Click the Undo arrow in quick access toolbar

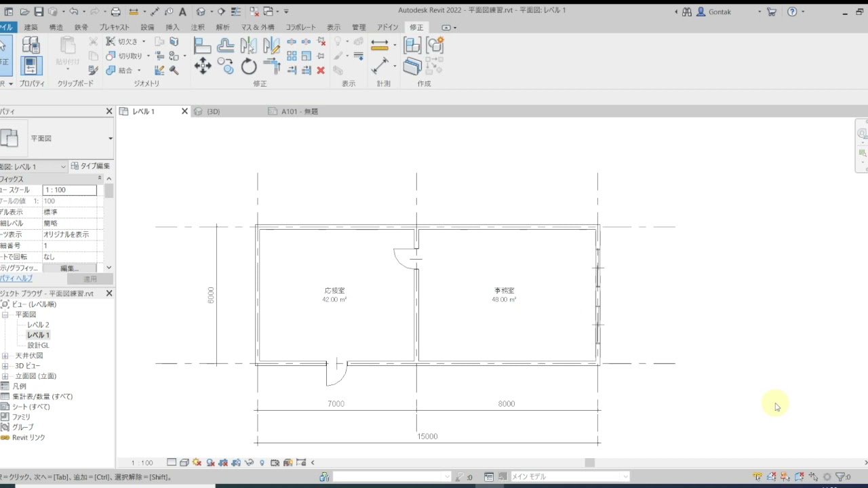[x=73, y=12]
